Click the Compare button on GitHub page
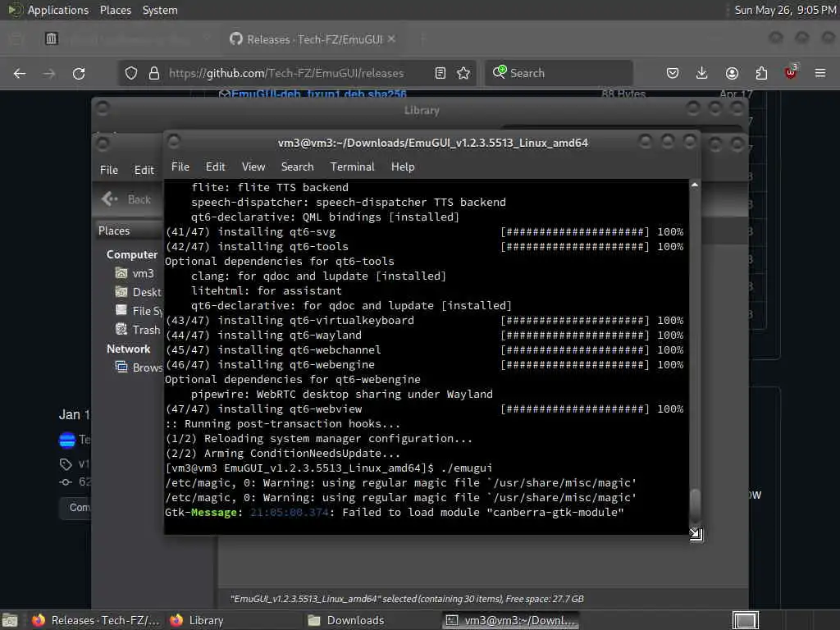The image size is (840, 630). point(75,507)
